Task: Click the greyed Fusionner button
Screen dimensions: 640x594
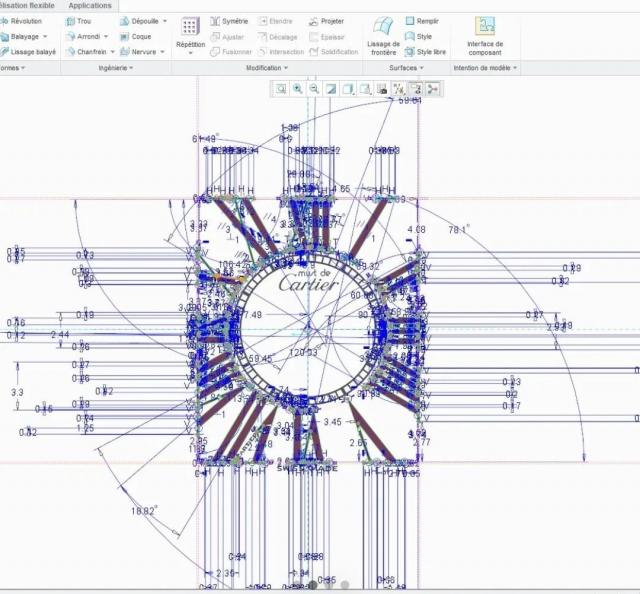Action: tap(231, 52)
